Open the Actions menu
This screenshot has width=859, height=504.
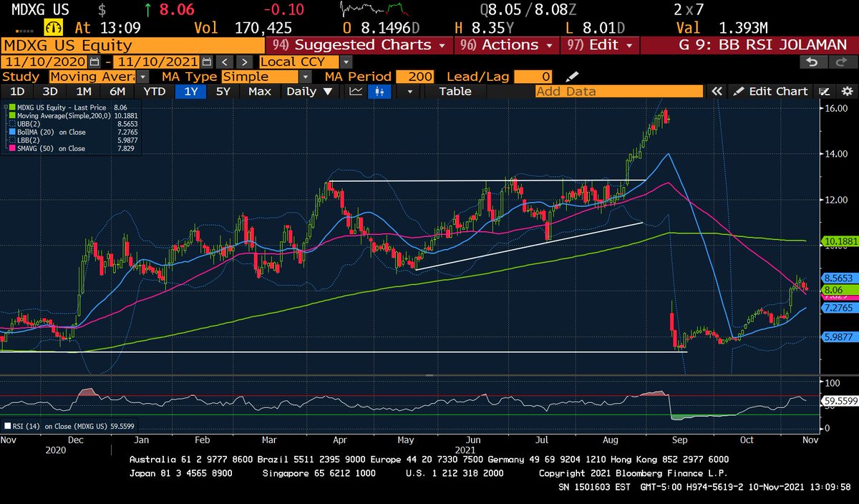coord(507,44)
